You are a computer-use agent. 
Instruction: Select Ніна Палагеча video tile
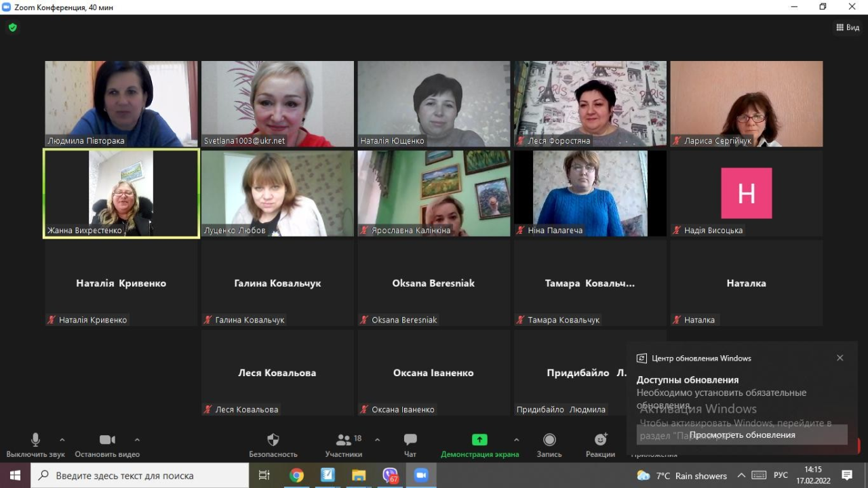click(590, 193)
